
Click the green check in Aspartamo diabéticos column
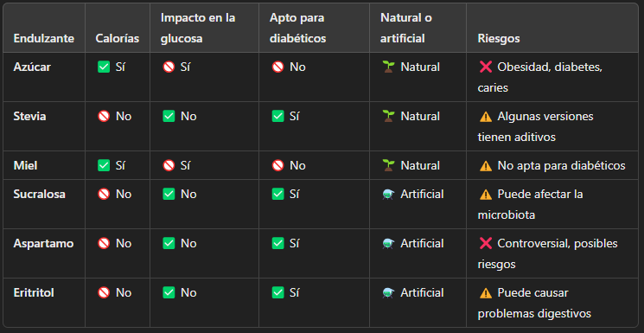point(277,243)
